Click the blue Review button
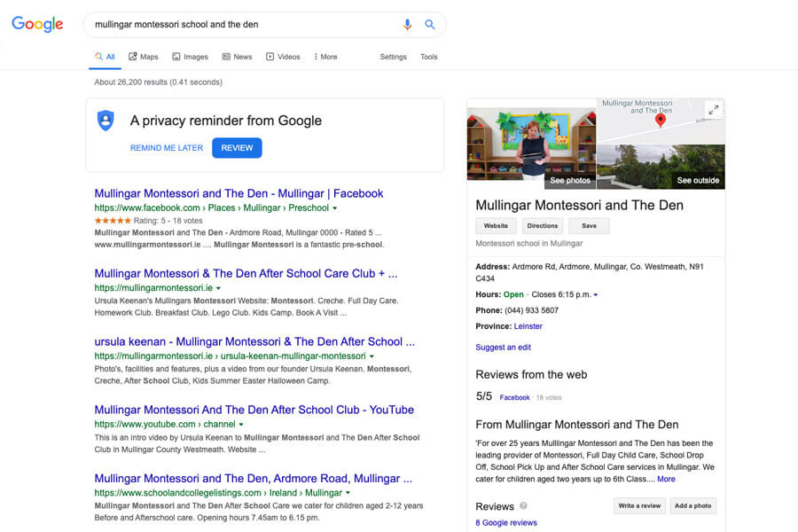Viewport: 798px width, 532px height. point(237,148)
